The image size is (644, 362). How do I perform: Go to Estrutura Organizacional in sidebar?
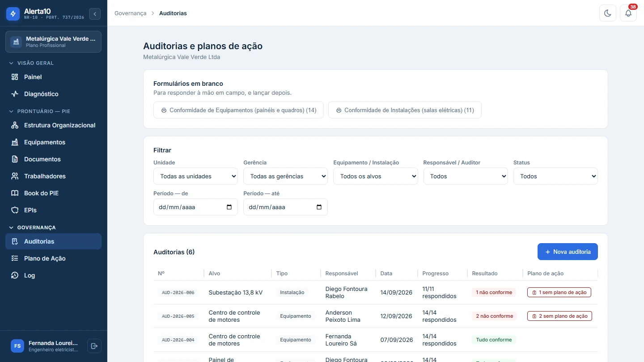point(54,125)
